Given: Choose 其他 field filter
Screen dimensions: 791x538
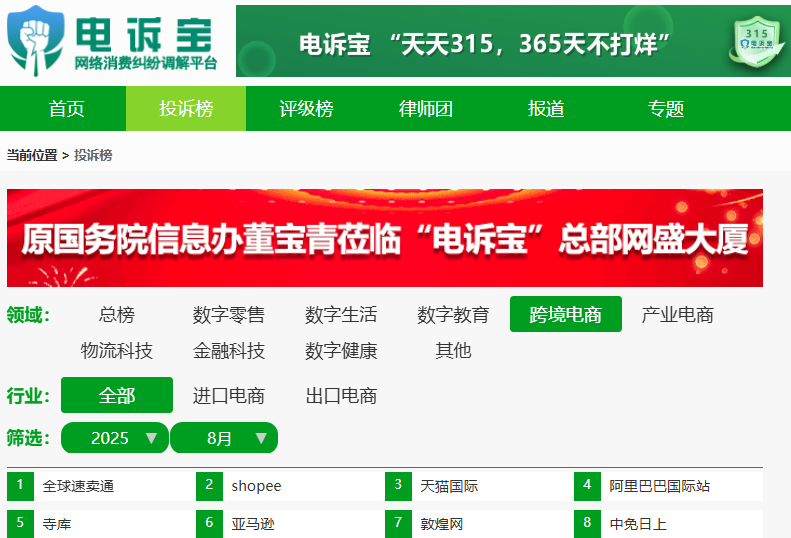Looking at the screenshot, I should [x=453, y=350].
